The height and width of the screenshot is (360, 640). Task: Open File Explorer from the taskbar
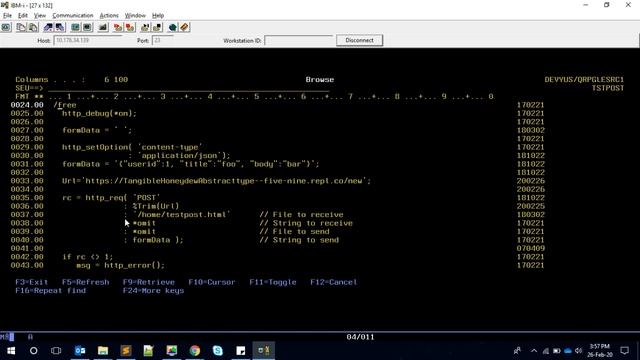103,350
